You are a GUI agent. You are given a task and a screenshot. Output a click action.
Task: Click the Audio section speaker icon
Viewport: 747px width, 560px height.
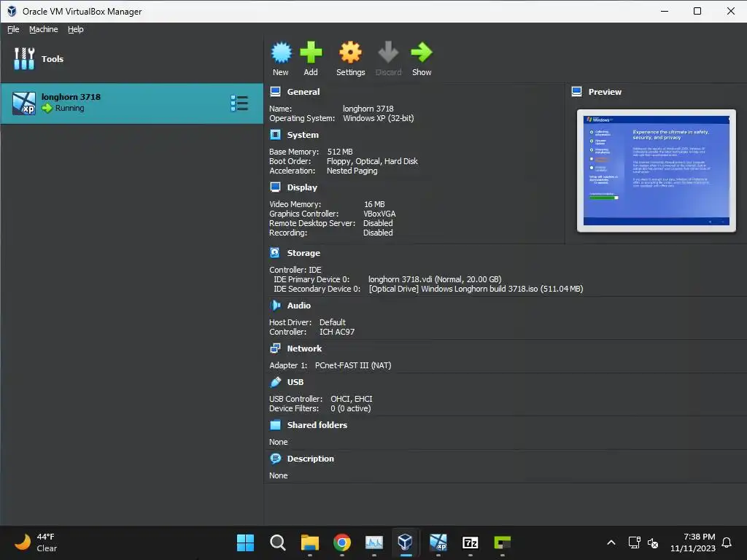[275, 306]
